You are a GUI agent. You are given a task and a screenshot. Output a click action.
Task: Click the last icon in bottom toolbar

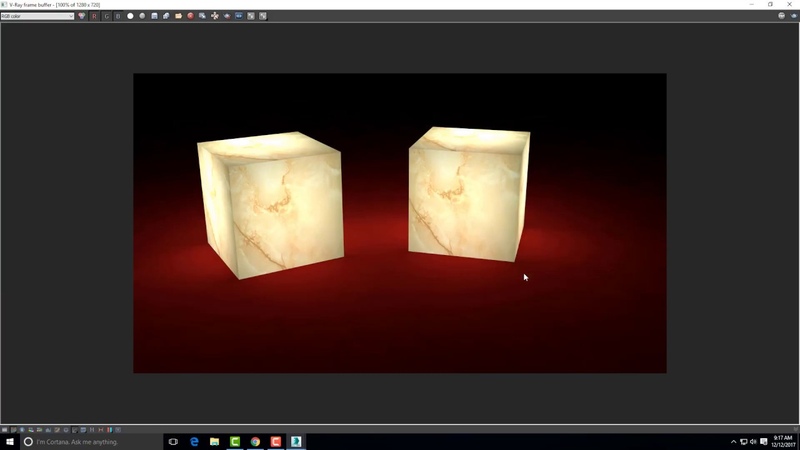point(118,430)
